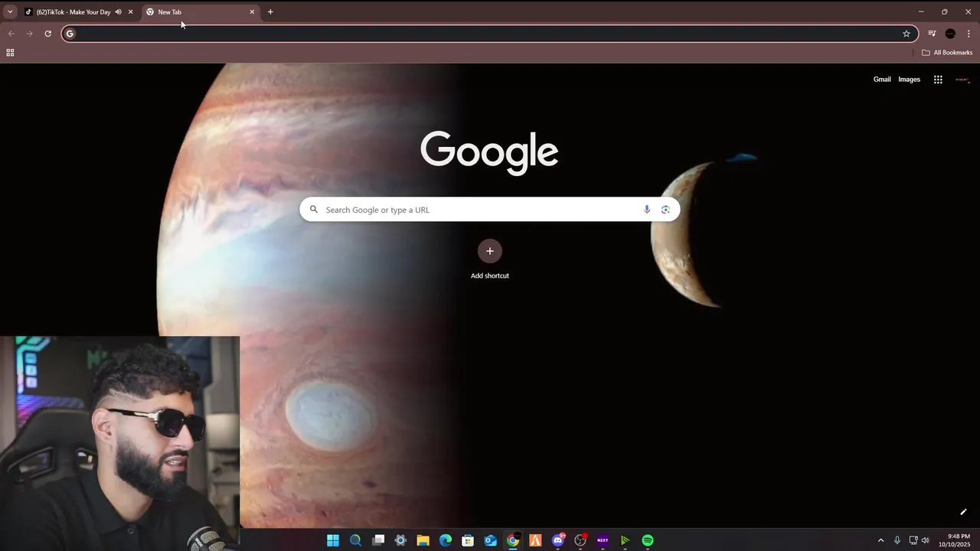Focus the Chrome address bar
This screenshot has width=980, height=551.
pos(490,34)
